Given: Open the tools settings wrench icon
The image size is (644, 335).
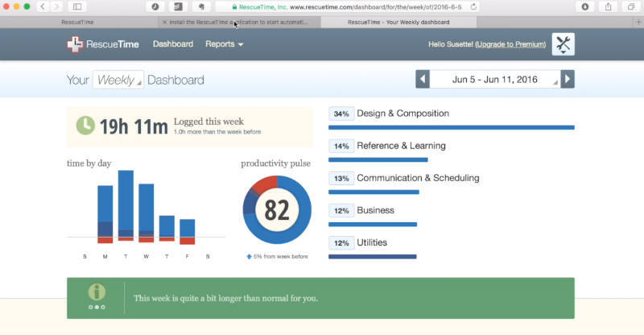Looking at the screenshot, I should coord(563,44).
